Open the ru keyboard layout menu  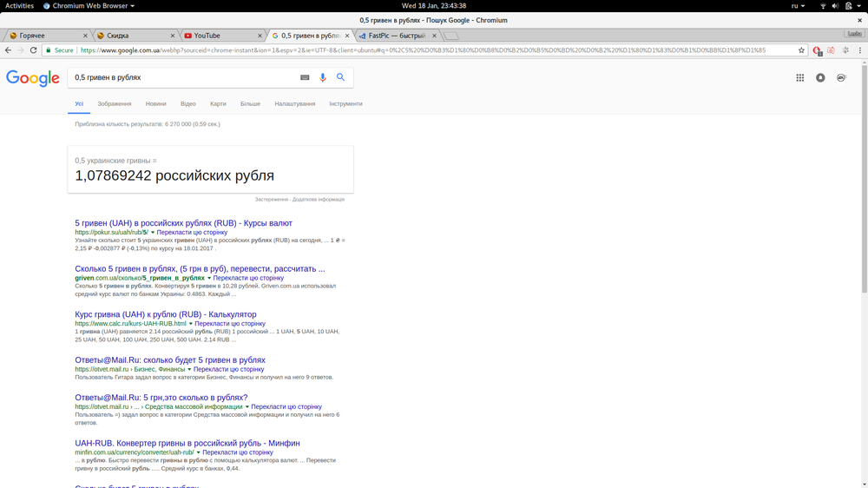point(798,6)
